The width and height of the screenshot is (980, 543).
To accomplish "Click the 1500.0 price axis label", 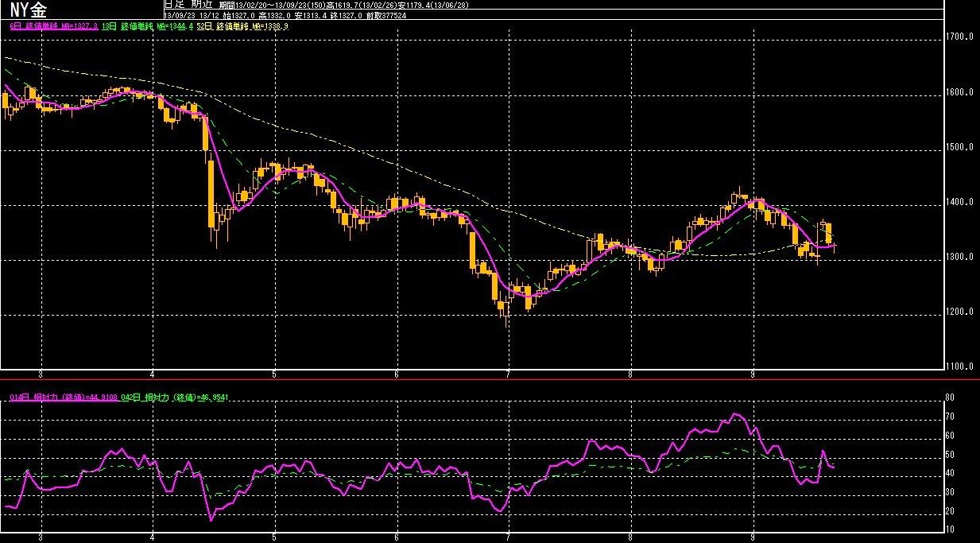I will [x=961, y=147].
